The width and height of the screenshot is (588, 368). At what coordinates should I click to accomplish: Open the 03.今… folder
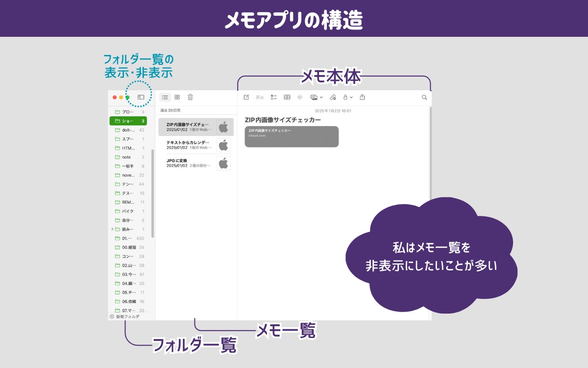[x=128, y=274]
